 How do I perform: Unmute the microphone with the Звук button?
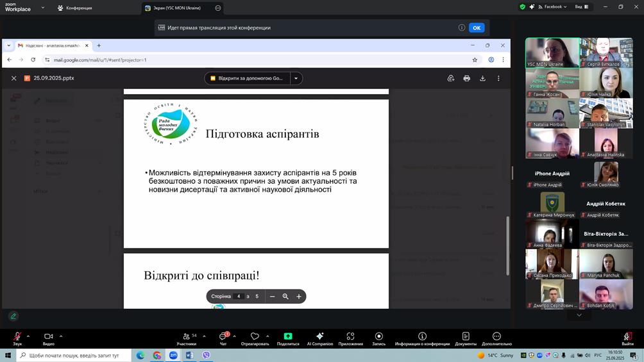click(x=17, y=337)
